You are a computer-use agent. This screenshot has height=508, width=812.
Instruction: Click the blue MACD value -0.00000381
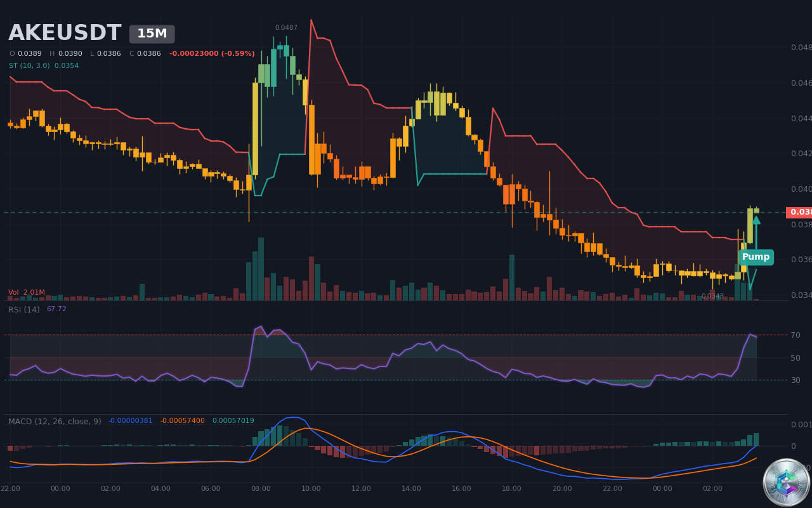pos(131,421)
